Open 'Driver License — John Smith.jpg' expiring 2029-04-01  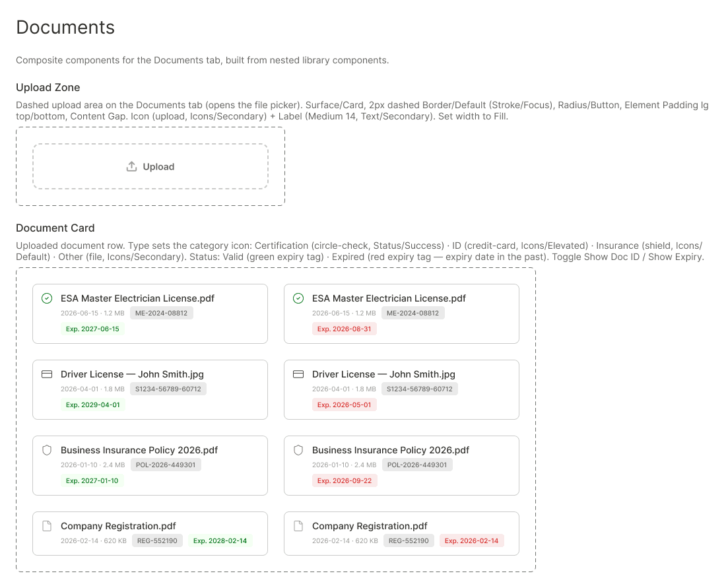[132, 374]
